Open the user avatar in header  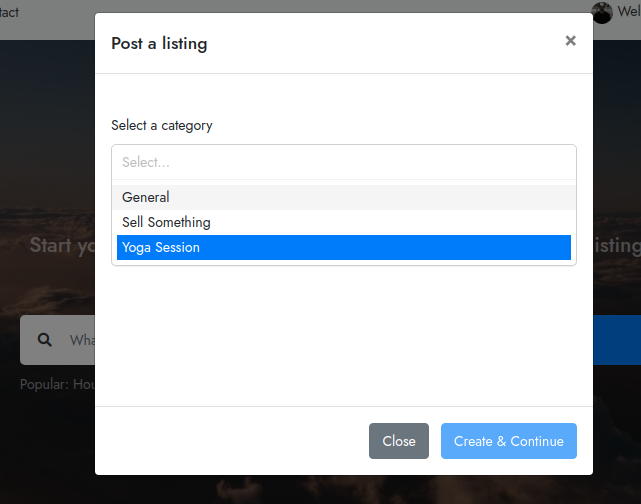click(x=601, y=12)
